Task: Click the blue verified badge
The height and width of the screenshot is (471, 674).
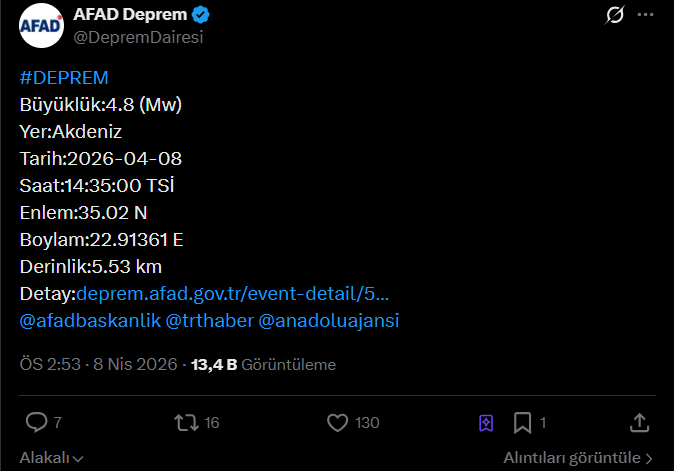Action: click(x=200, y=15)
